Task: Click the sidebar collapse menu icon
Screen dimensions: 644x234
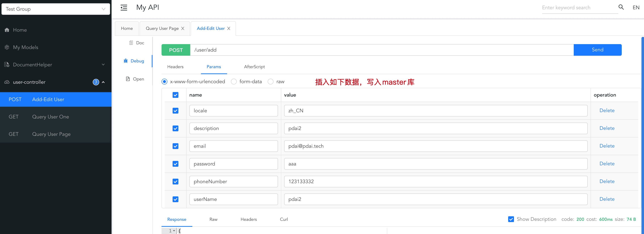Action: tap(124, 7)
